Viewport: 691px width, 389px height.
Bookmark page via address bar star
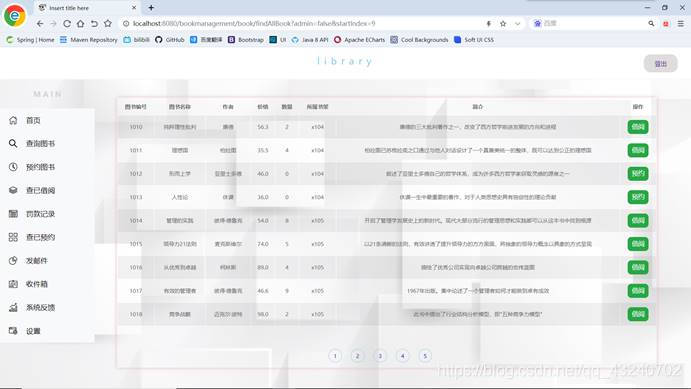503,23
